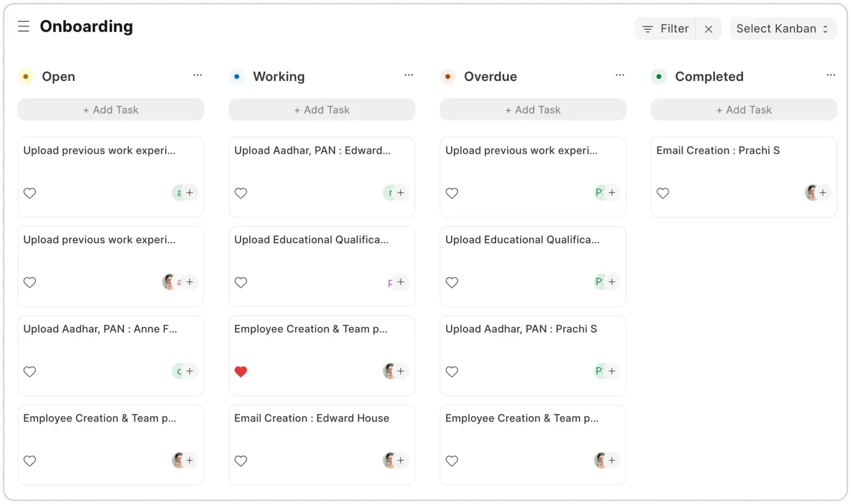851x504 pixels.
Task: Add an assignee to Email Creation : Prachi S
Action: click(x=822, y=193)
